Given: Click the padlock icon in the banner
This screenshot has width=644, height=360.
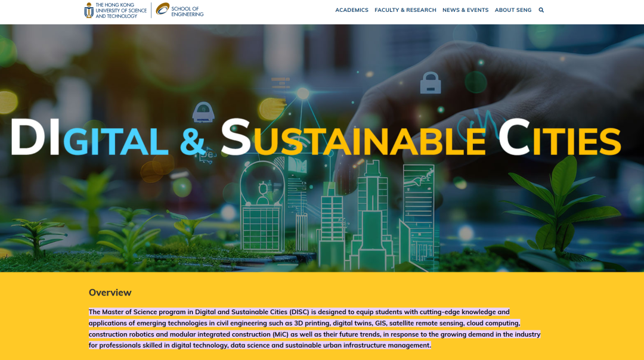Looking at the screenshot, I should [430, 83].
